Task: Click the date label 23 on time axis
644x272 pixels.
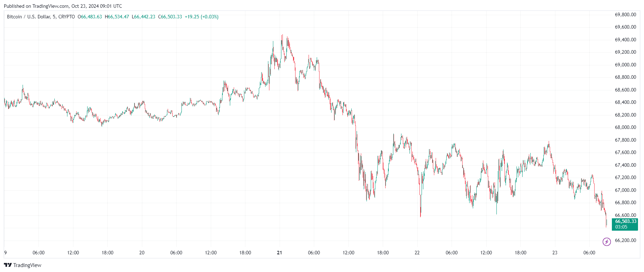Action: coord(555,253)
